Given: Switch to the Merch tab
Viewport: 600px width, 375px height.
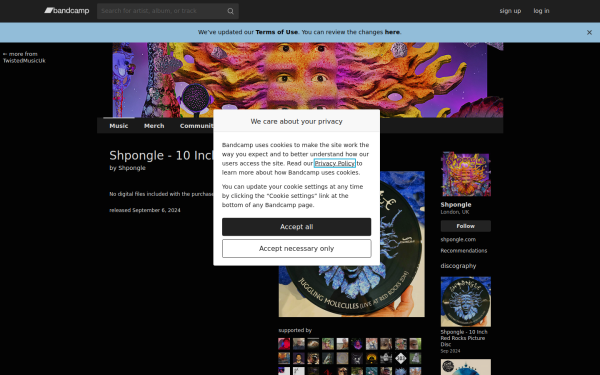Looking at the screenshot, I should coord(154,126).
